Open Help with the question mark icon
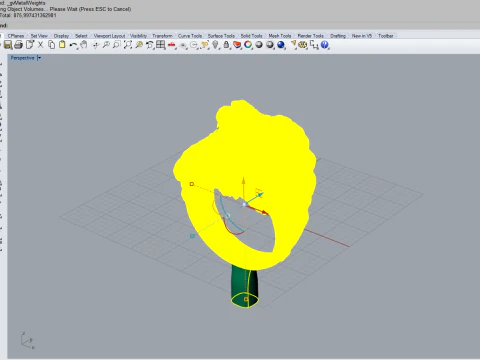This screenshot has height=360, width=480. [x=325, y=45]
